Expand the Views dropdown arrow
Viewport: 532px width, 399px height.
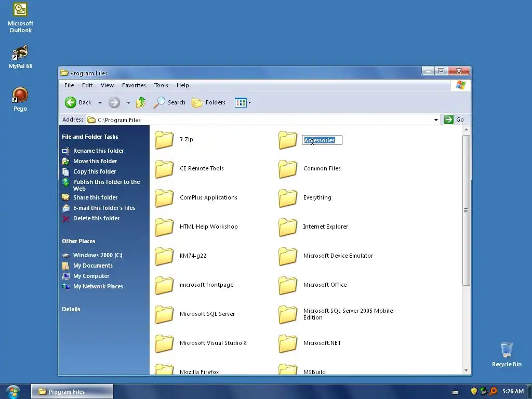[x=249, y=102]
